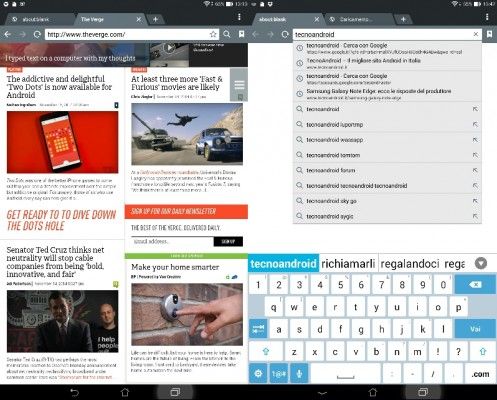
Task: Tap the keyboard settings gear key
Action: click(x=258, y=373)
